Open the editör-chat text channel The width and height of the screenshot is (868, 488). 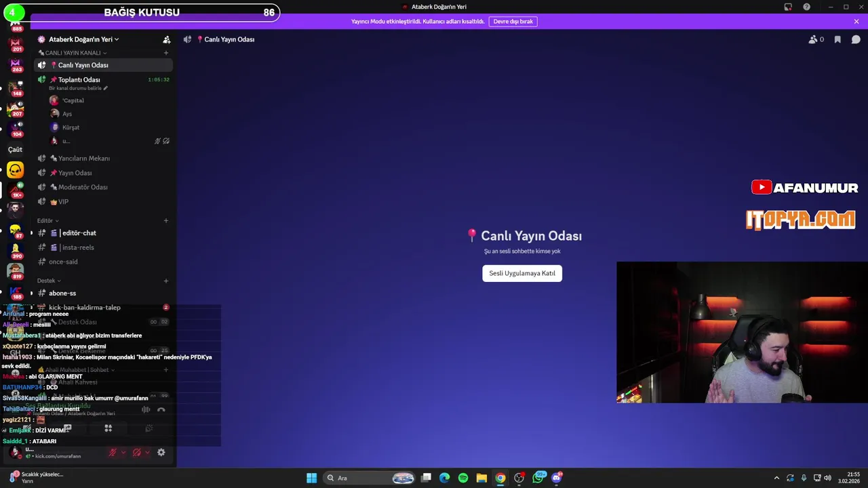point(103,233)
